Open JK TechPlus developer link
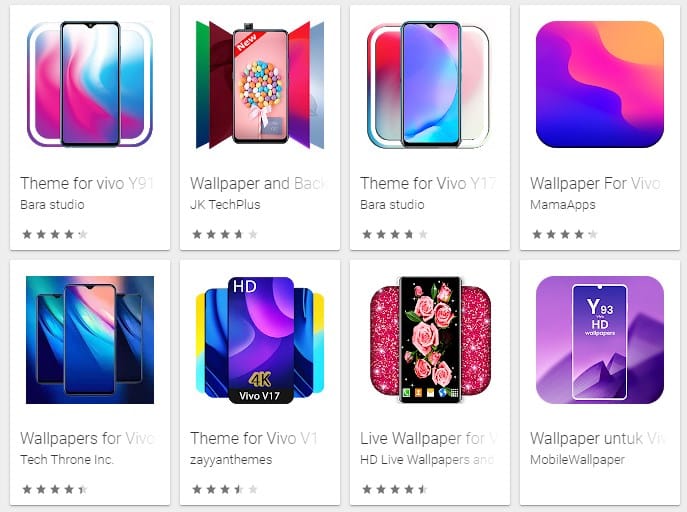687x512 pixels. 225,205
